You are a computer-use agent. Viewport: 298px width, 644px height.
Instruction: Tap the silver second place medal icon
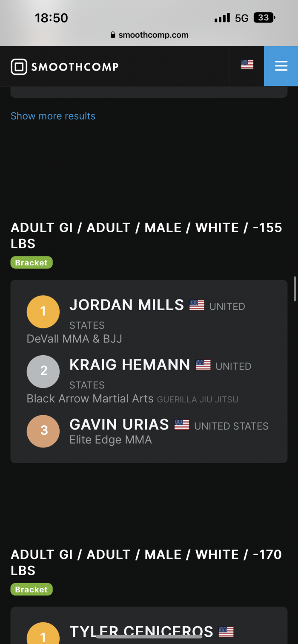tap(43, 371)
